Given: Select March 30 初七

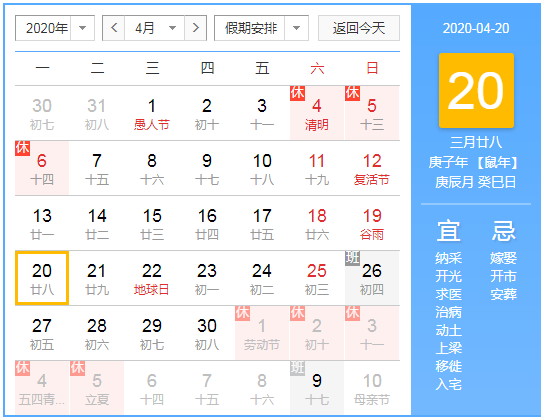Looking at the screenshot, I should pos(42,113).
